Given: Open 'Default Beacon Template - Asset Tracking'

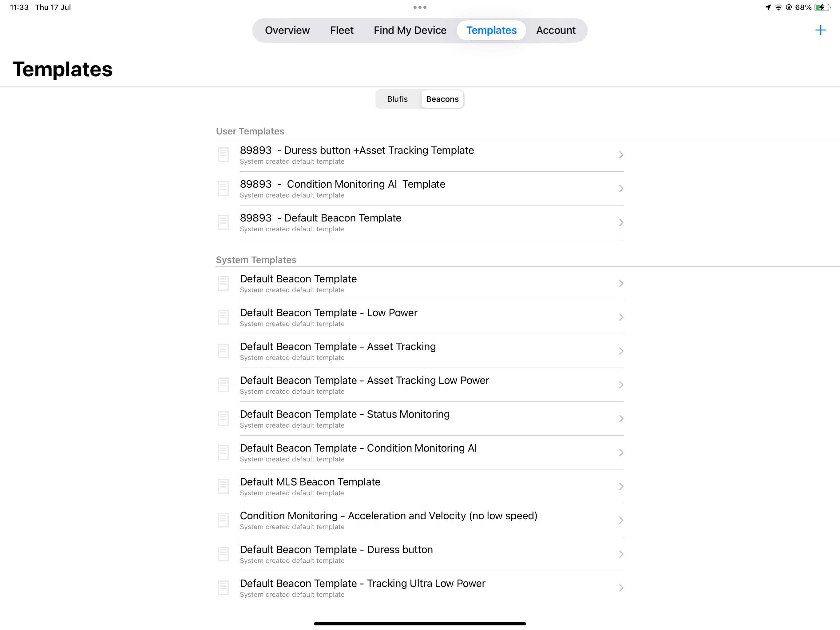Looking at the screenshot, I should [x=420, y=351].
